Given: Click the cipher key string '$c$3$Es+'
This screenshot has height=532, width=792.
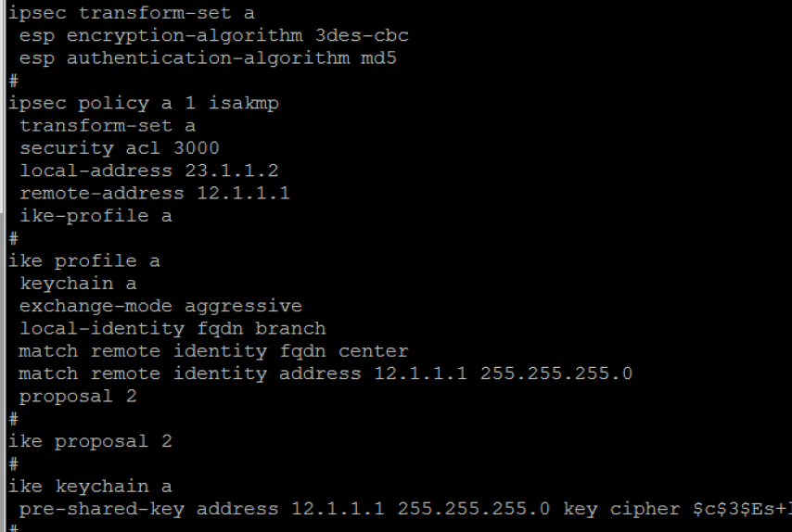Looking at the screenshot, I should pyautogui.click(x=738, y=509).
